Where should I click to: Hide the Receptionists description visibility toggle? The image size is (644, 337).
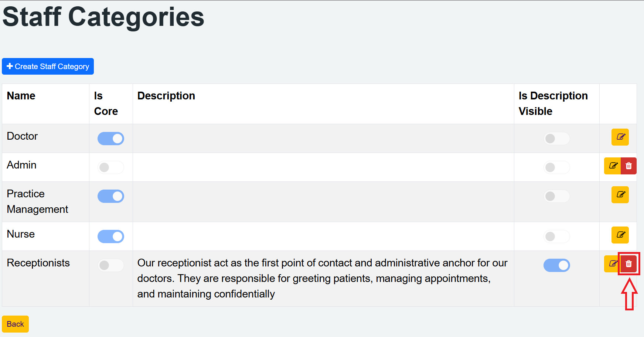click(x=556, y=265)
